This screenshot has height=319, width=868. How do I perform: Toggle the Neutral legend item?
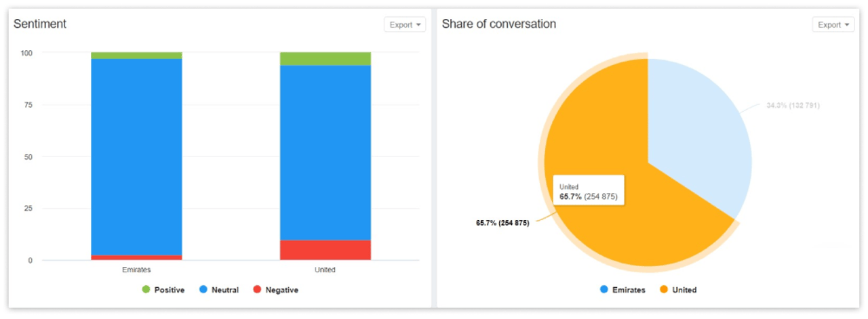click(x=224, y=290)
